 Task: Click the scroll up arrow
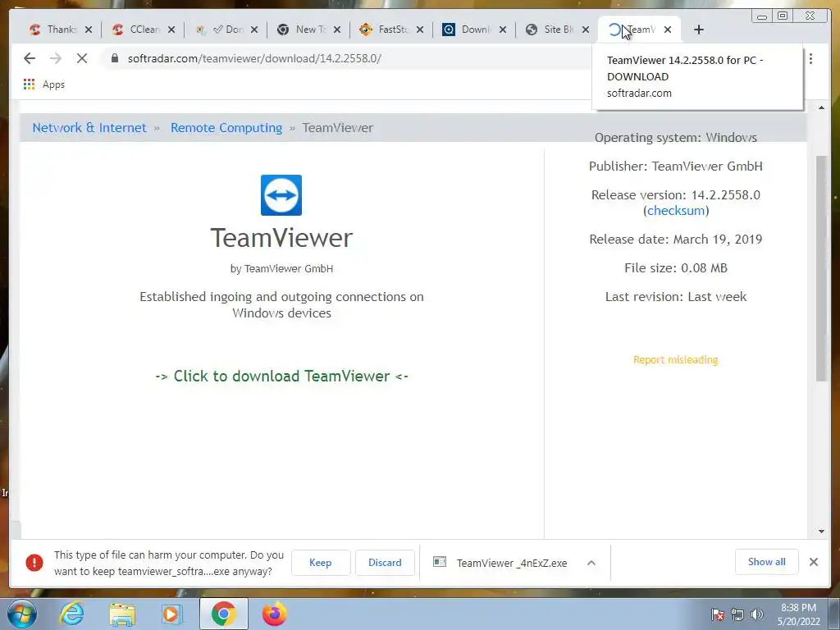point(821,107)
